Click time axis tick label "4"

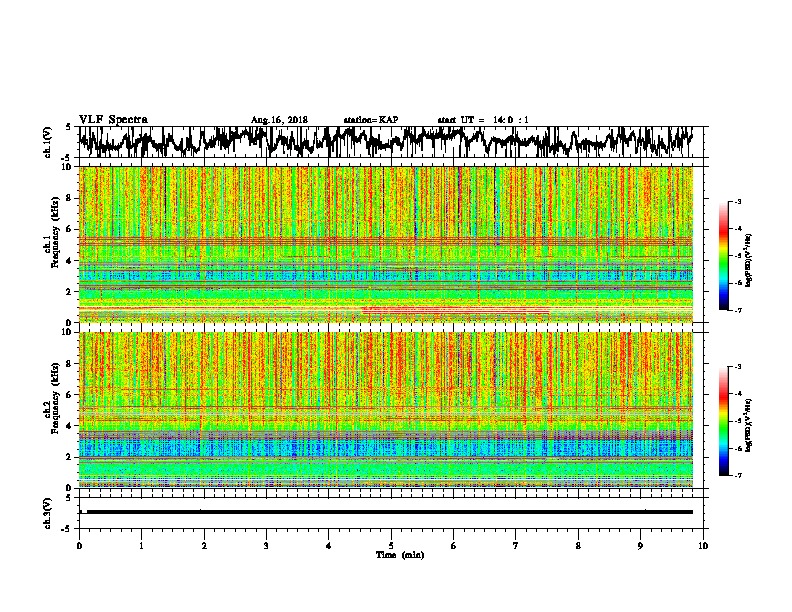point(329,545)
